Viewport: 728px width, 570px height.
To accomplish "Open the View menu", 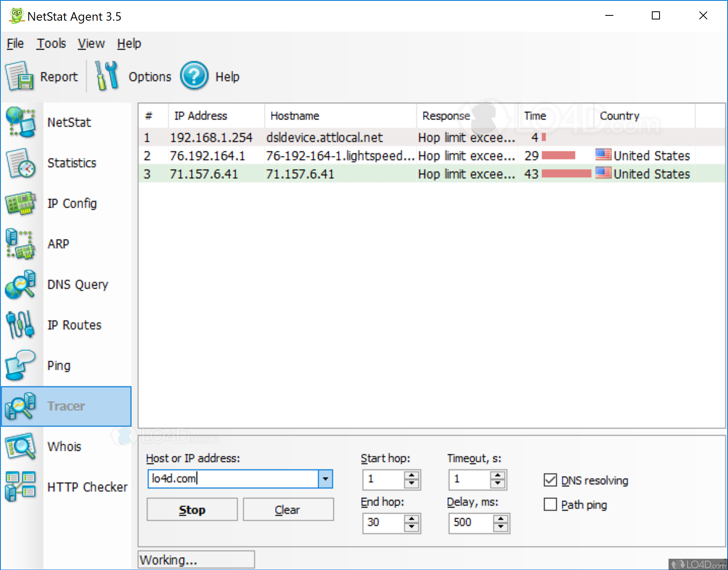I will [91, 43].
